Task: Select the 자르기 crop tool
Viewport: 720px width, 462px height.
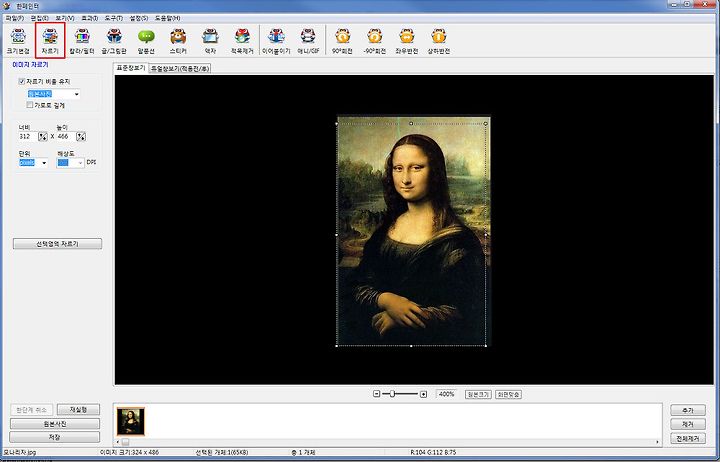Action: point(50,41)
